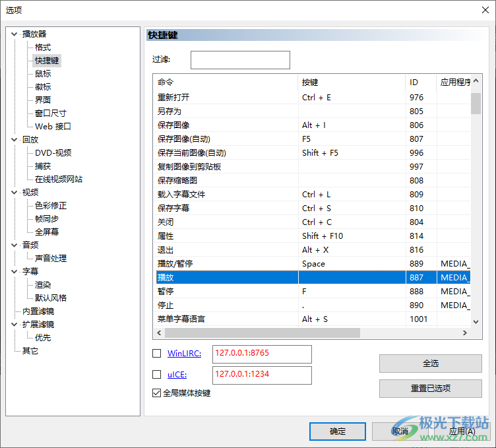The width and height of the screenshot is (496, 448).
Task: Toggle the WinLIRC checkbox
Action: point(157,354)
